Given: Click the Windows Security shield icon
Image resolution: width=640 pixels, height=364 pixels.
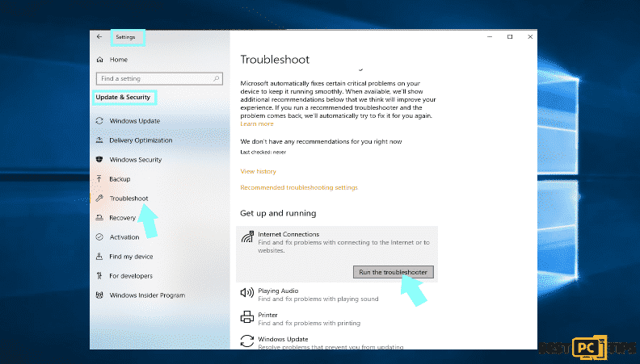Looking at the screenshot, I should (99, 159).
